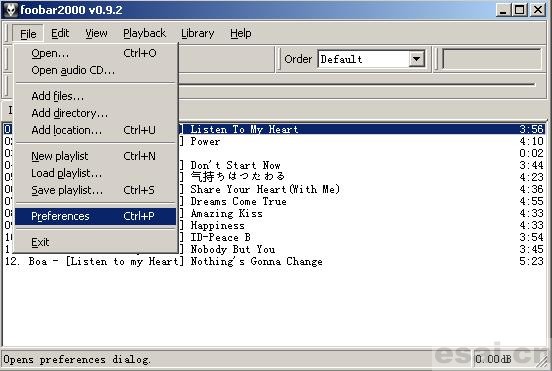Open the Edit menu

60,33
